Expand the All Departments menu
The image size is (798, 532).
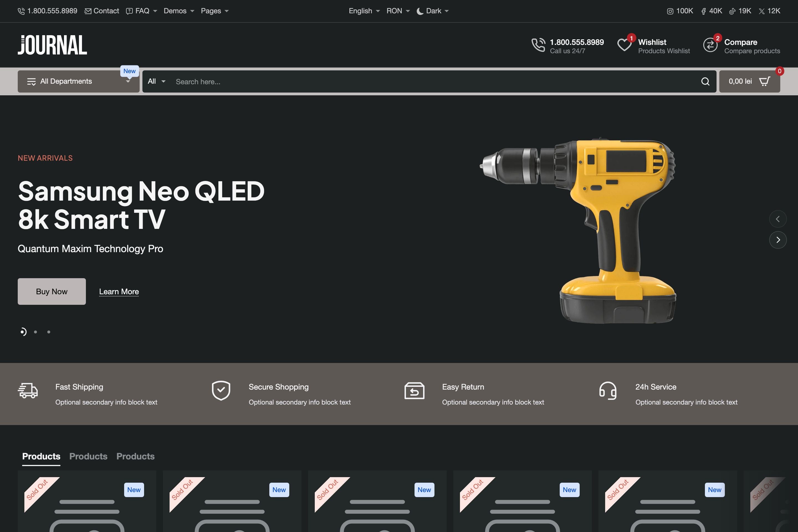point(78,81)
